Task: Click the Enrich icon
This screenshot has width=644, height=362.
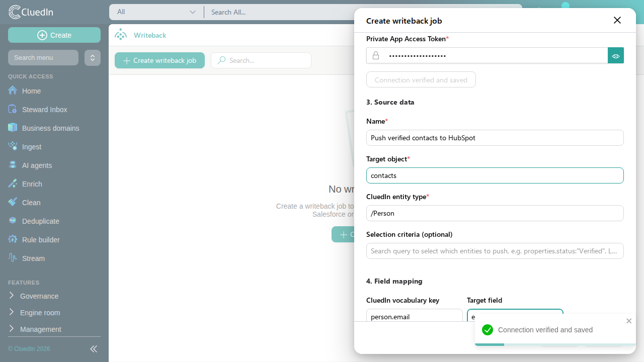Action: 13,184
